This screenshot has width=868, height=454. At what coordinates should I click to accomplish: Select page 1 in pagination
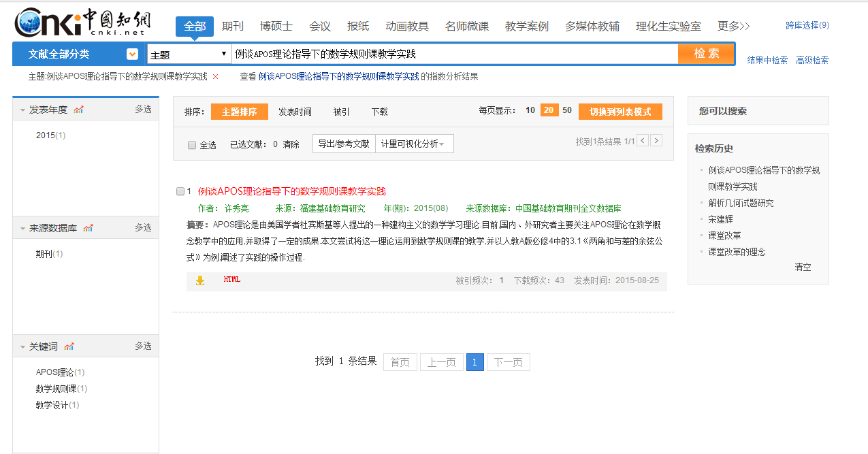point(475,362)
